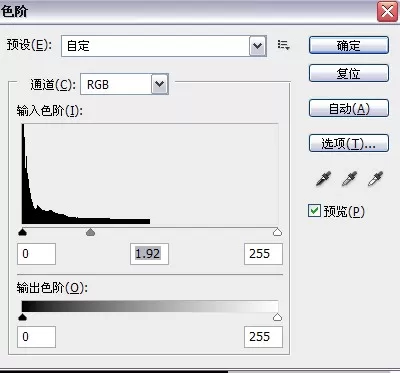Image resolution: width=400 pixels, height=373 pixels.
Task: Select the white point eyedropper
Action: (x=375, y=179)
